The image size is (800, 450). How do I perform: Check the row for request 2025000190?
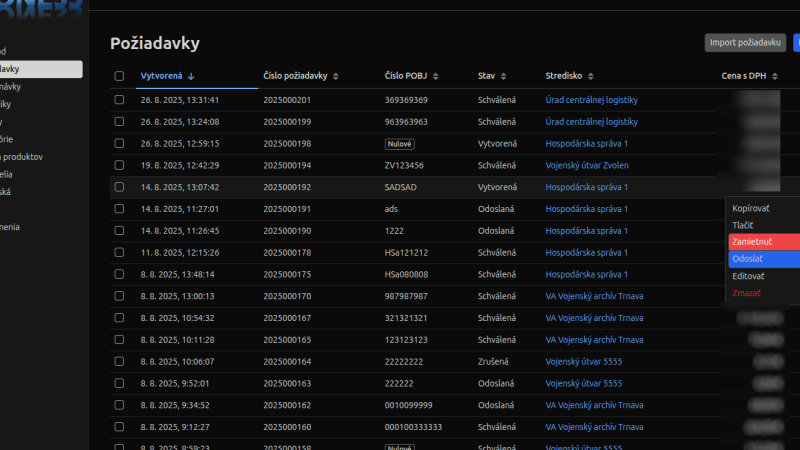tap(119, 231)
